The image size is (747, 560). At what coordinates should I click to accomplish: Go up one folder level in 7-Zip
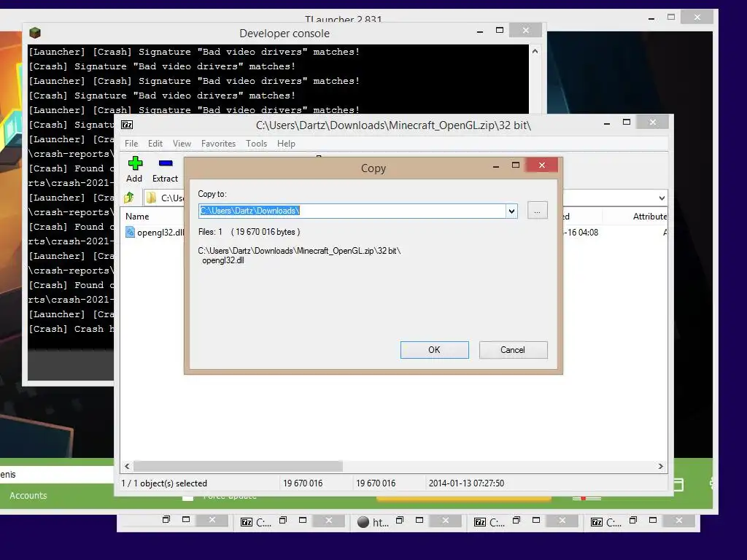pos(129,197)
